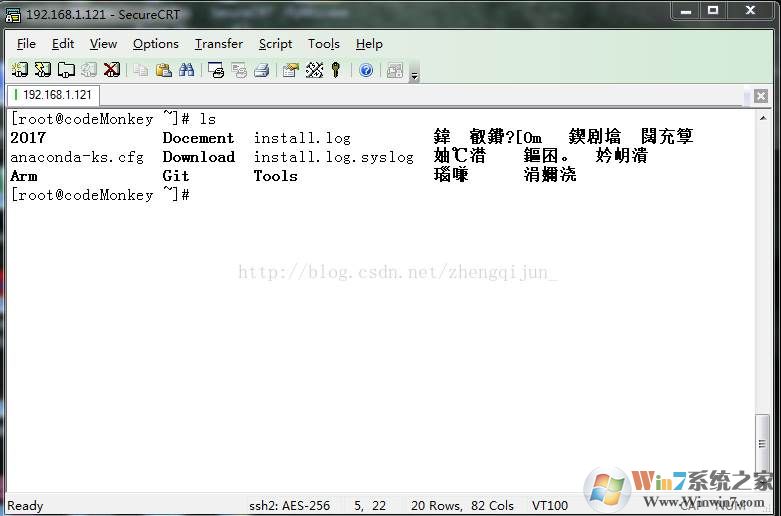Screen dimensions: 781x516
Task: Click the 'Git' directory name
Action: coord(176,176)
